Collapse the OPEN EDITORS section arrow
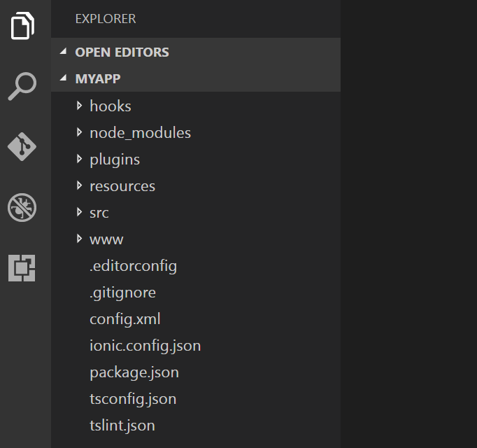 point(63,52)
